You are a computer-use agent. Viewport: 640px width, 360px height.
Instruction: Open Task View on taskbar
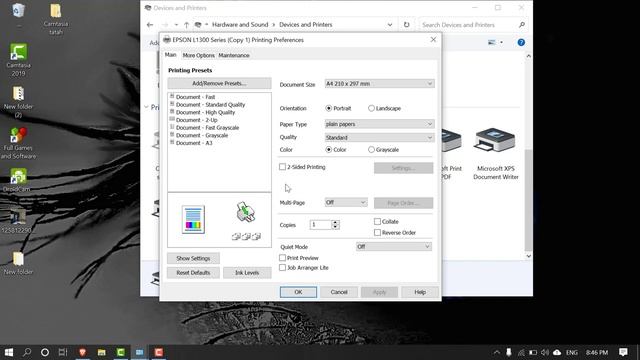pyautogui.click(x=63, y=352)
